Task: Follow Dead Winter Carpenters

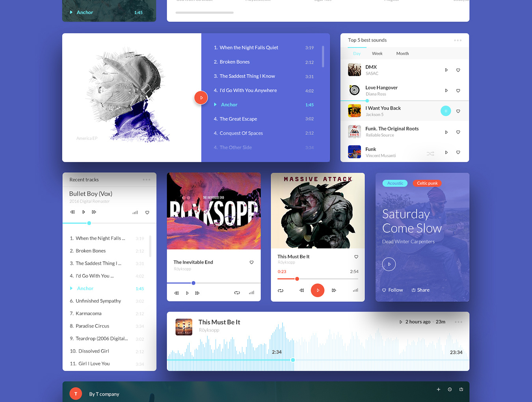Action: point(392,290)
